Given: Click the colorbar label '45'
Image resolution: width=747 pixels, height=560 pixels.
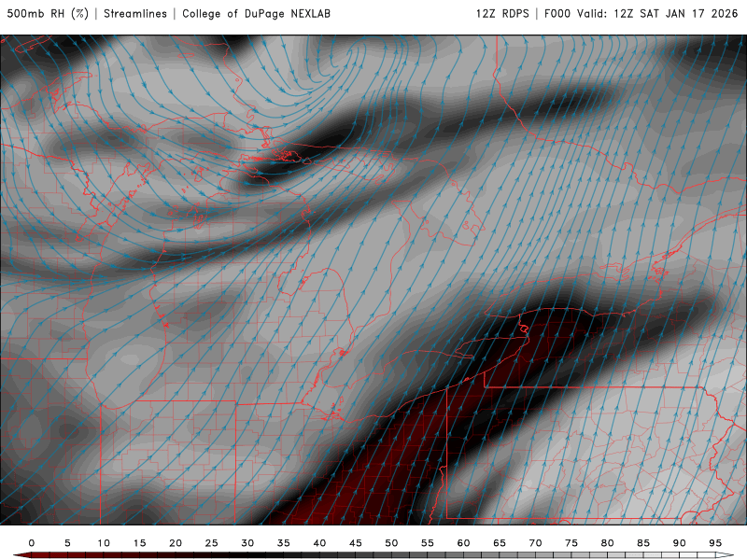Looking at the screenshot, I should click(356, 543).
